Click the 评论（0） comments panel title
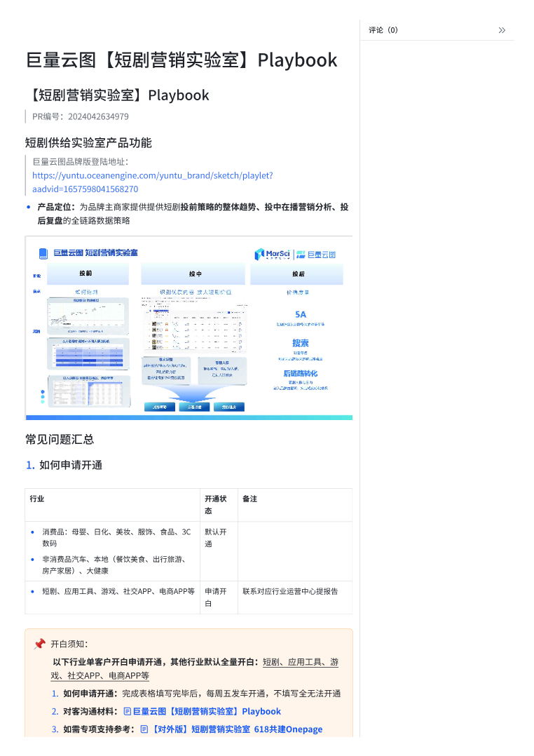The image size is (534, 756). (383, 30)
